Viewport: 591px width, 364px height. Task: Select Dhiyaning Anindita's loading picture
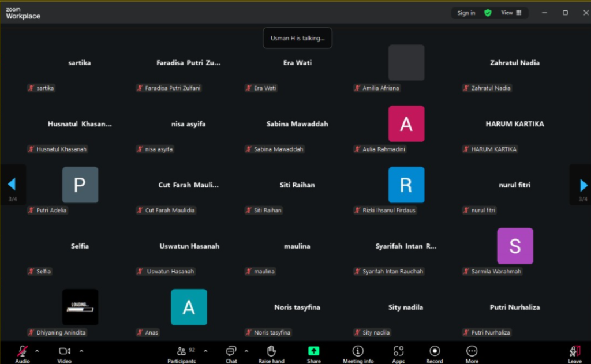point(80,307)
